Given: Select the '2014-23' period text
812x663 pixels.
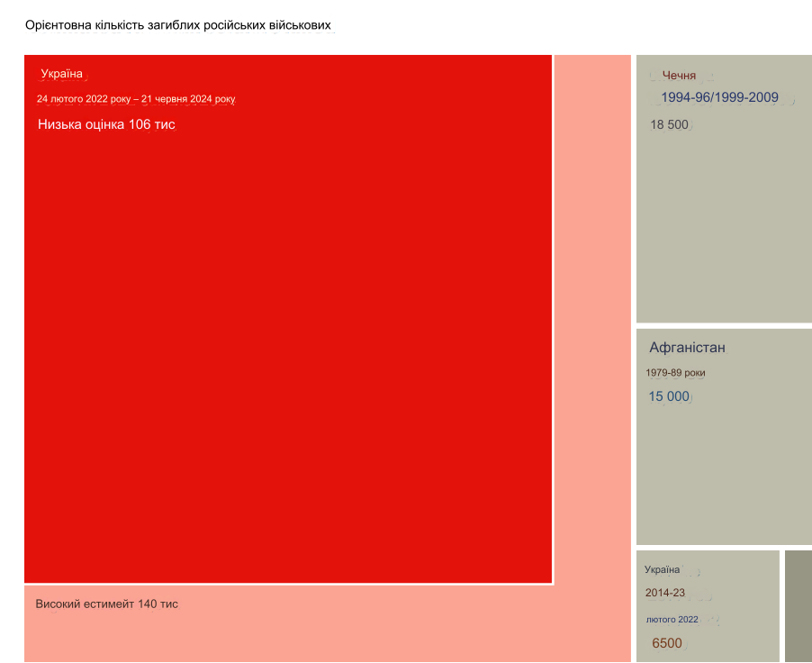Looking at the screenshot, I should (664, 593).
